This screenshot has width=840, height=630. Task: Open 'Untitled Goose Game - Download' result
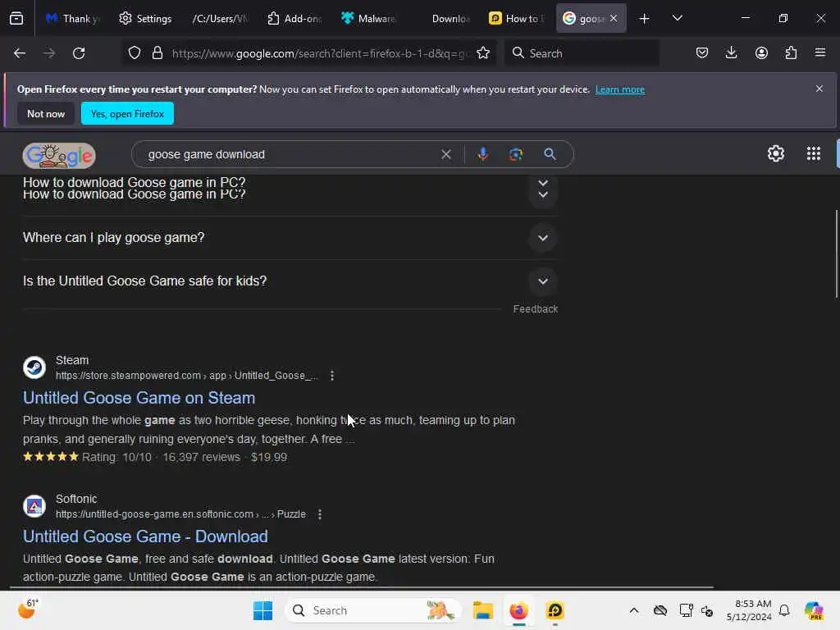tap(145, 536)
